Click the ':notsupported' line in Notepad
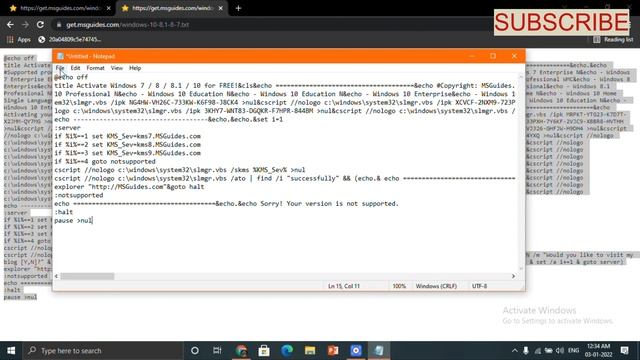Screen dimensions: 640x360 pyautogui.click(x=79, y=195)
